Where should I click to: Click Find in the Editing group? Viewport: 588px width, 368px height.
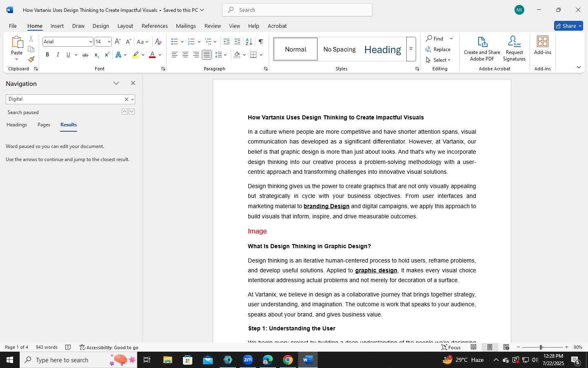click(435, 38)
